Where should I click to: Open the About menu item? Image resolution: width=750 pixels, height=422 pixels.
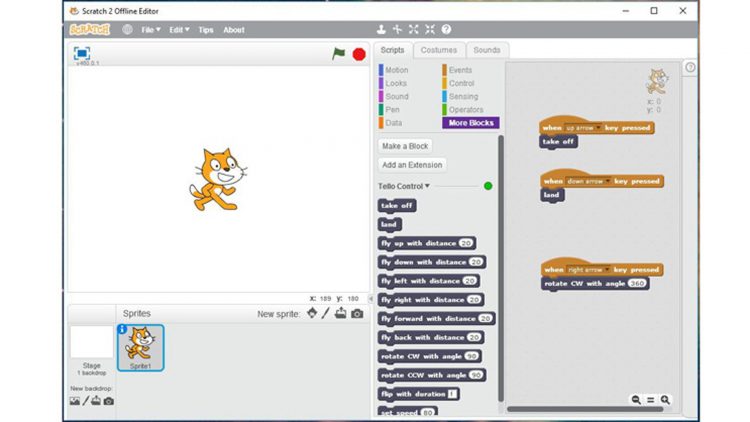click(x=234, y=30)
